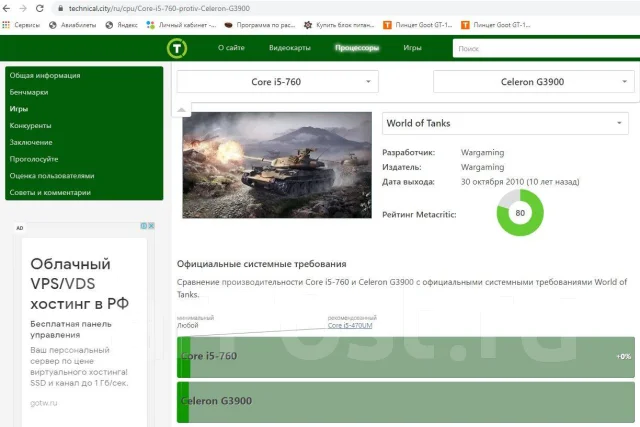The width and height of the screenshot is (640, 427).
Task: Click the browser forward arrow
Action: (23, 8)
